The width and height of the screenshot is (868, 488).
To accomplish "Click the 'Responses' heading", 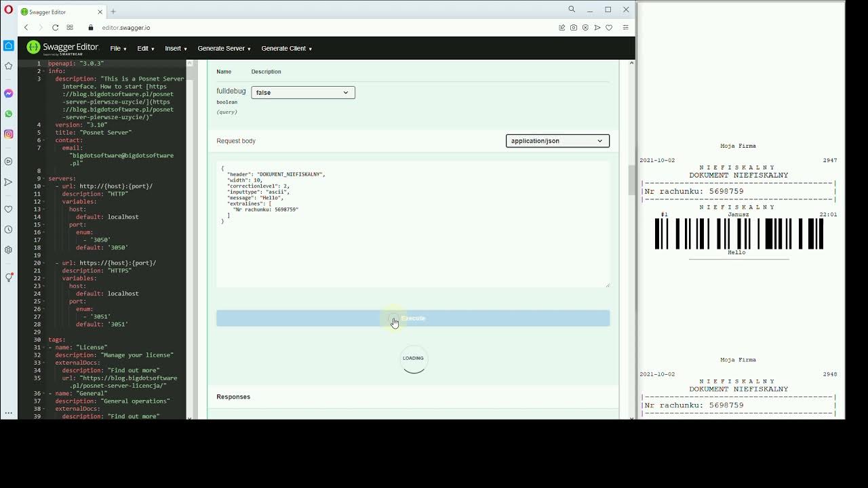I will [x=233, y=397].
